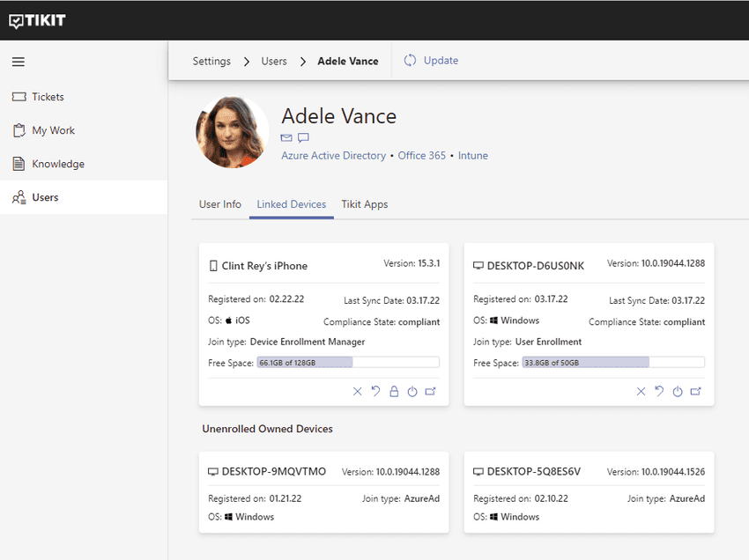
Task: Click monitor icon beside DESKTOP-D6US0NK
Action: (478, 265)
